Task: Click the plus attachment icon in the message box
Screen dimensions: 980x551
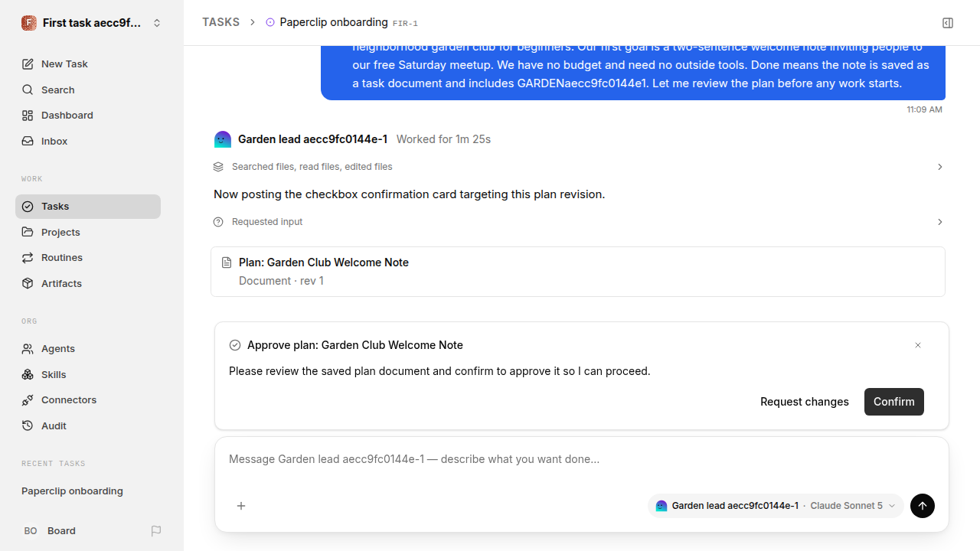Action: tap(241, 506)
